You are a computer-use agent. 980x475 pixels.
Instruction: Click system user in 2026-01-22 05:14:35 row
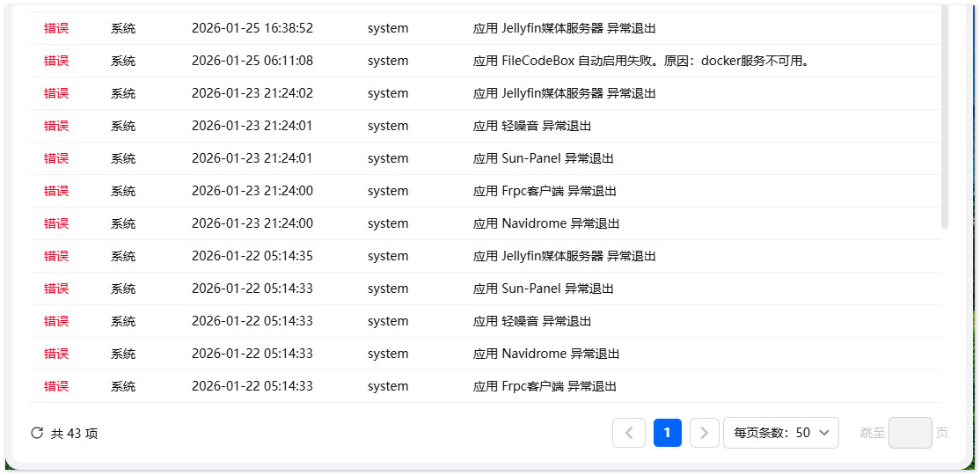(x=387, y=256)
